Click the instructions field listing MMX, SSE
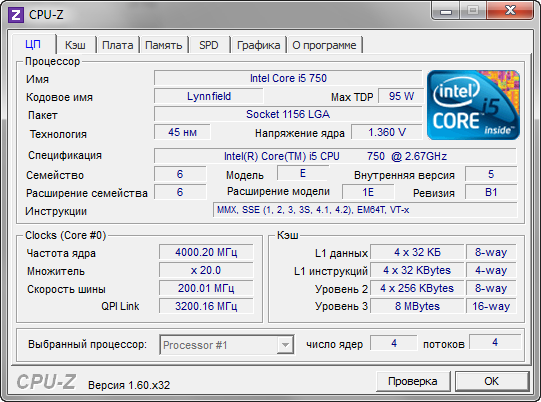Viewport: 541px width, 402px height. point(365,210)
